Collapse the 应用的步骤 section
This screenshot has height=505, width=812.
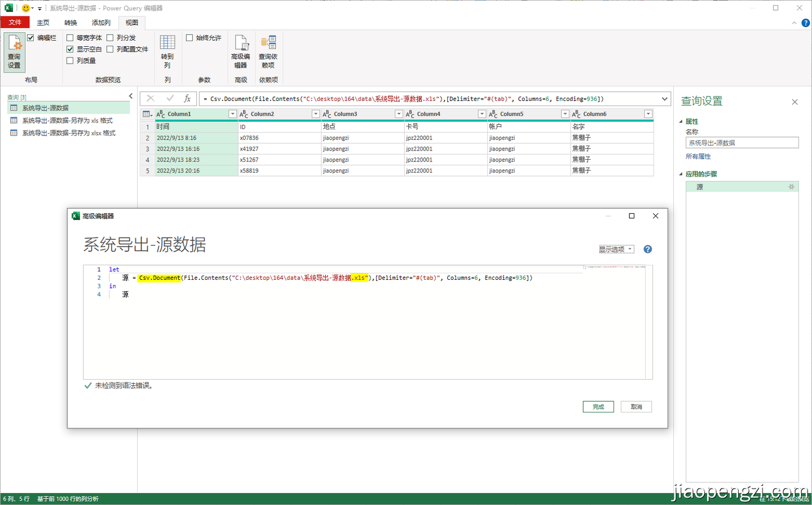coord(680,174)
